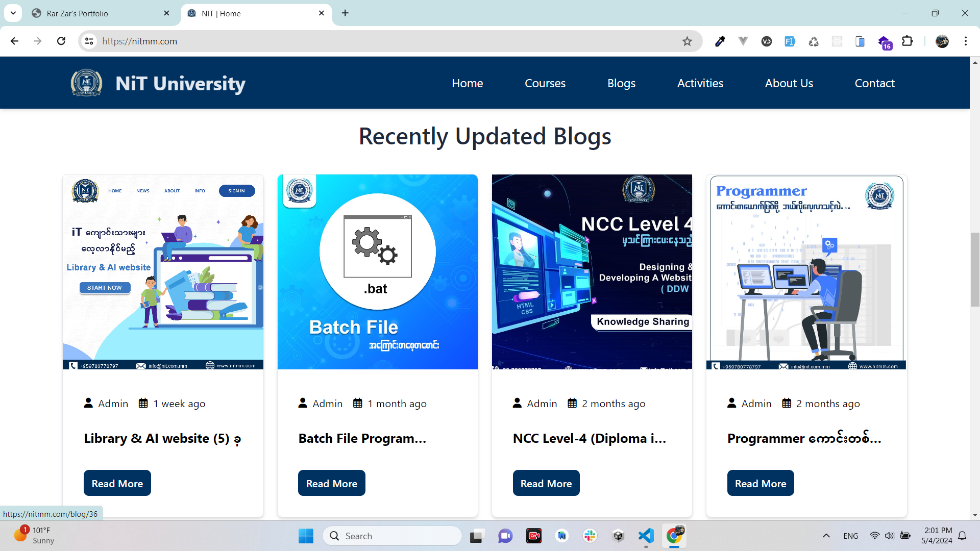Screen dimensions: 980x551
Task: Open the Courses navigation item
Action: 545,83
